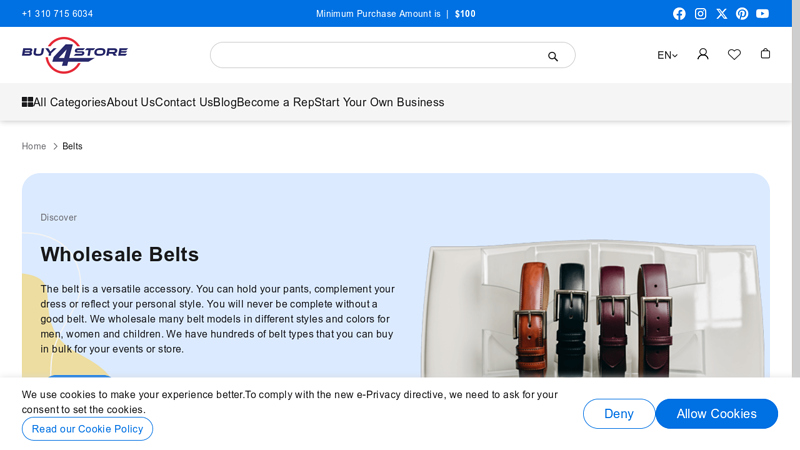Open the Facebook page icon
The width and height of the screenshot is (800, 450).
[x=679, y=14]
